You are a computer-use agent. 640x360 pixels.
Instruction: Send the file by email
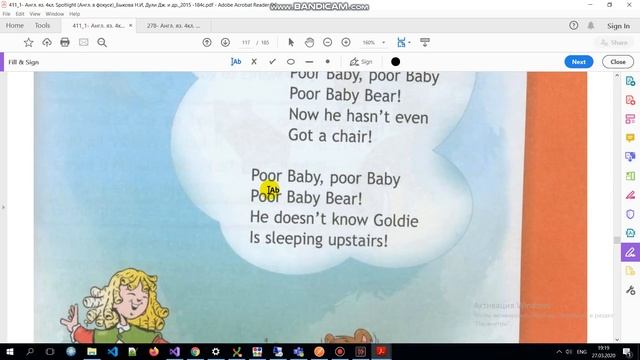pos(83,42)
